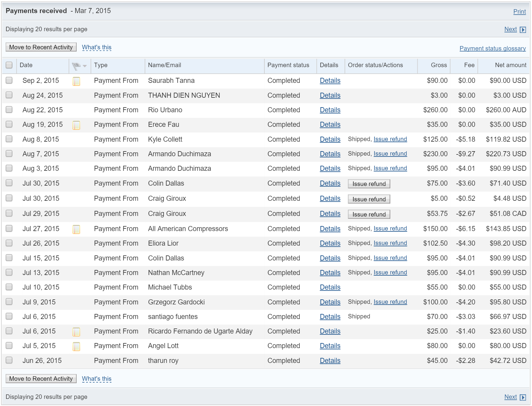The image size is (532, 406).
Task: Click the Print link
Action: click(x=520, y=12)
